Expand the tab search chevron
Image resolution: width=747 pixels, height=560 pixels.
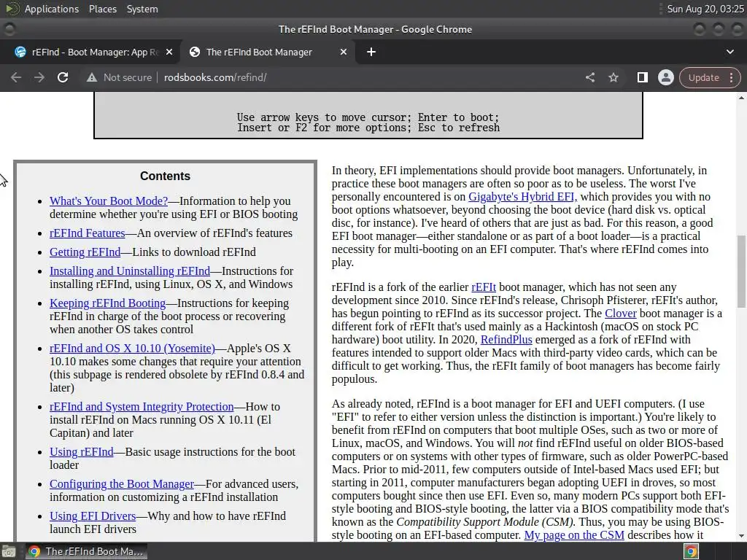click(x=729, y=52)
